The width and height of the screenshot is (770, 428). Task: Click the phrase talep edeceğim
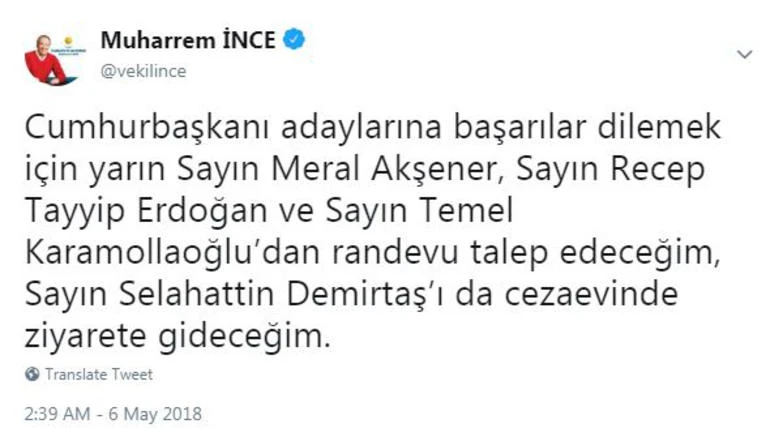(602, 254)
